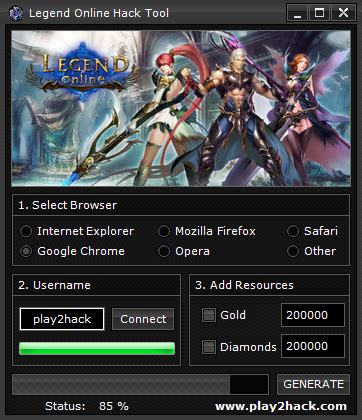Click the 'Status:' label
This screenshot has width=362, height=420.
[x=65, y=406]
